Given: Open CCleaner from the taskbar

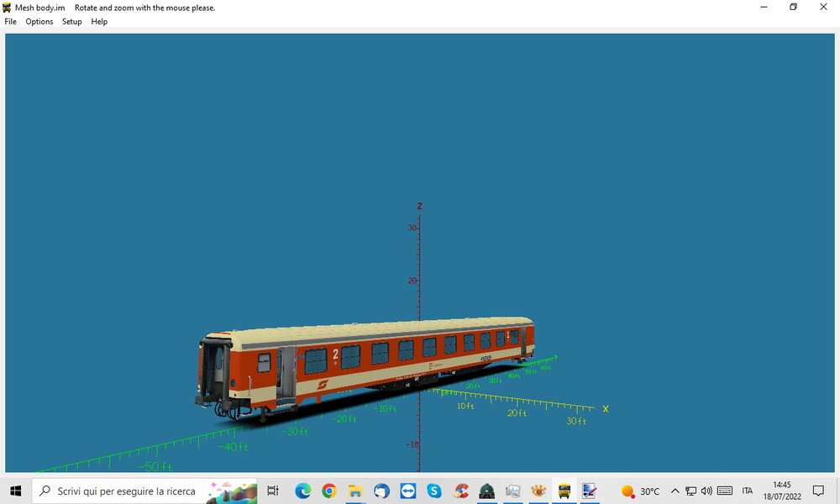Looking at the screenshot, I should click(460, 491).
